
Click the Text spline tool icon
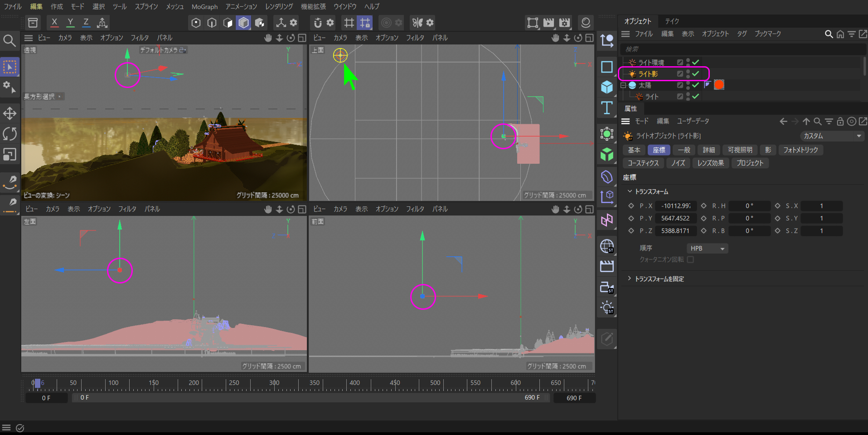tap(607, 108)
